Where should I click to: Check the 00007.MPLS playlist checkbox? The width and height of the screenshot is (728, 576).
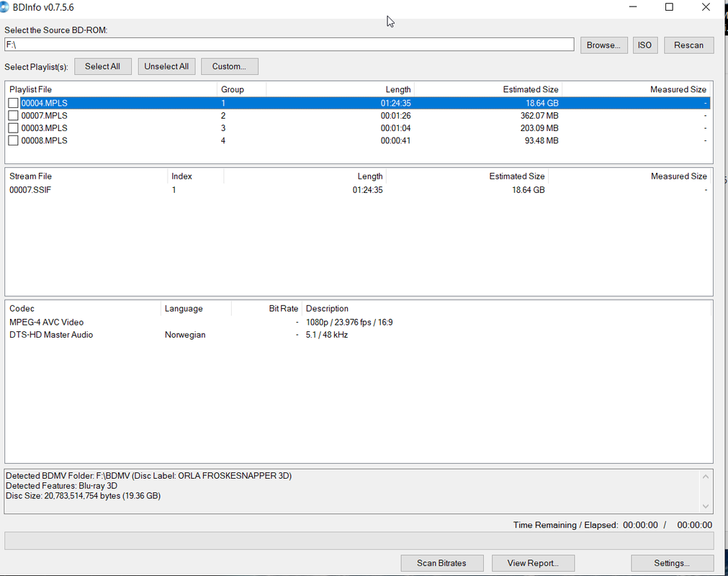click(x=14, y=116)
